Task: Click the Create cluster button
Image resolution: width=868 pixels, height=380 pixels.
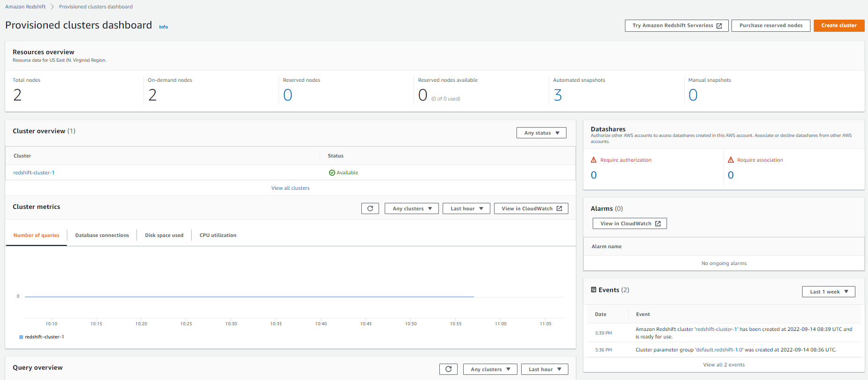Action: coord(839,26)
